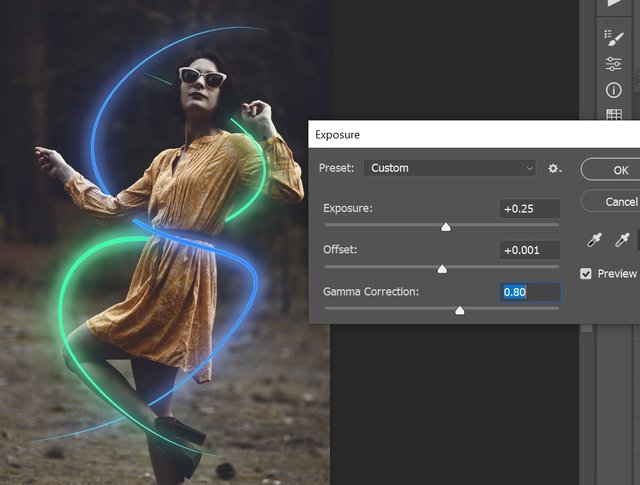The height and width of the screenshot is (485, 640).
Task: Select the set black point eyedropper
Action: 594,240
